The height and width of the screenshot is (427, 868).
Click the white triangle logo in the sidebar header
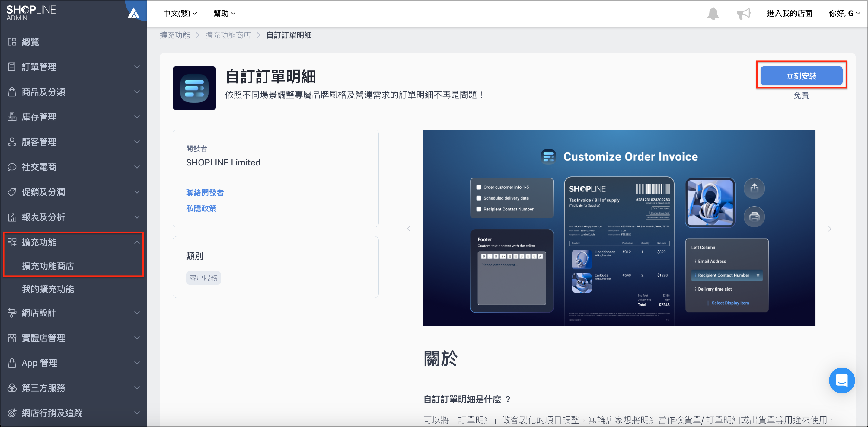pos(133,13)
